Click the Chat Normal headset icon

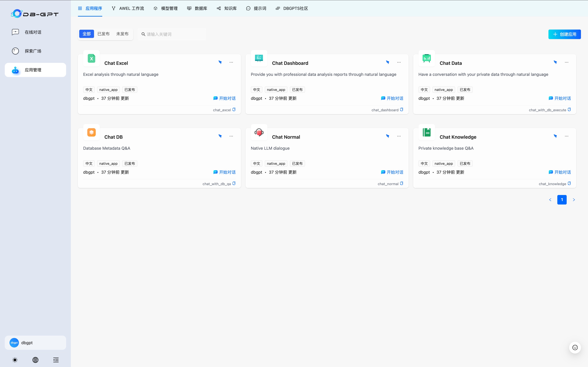(x=259, y=132)
